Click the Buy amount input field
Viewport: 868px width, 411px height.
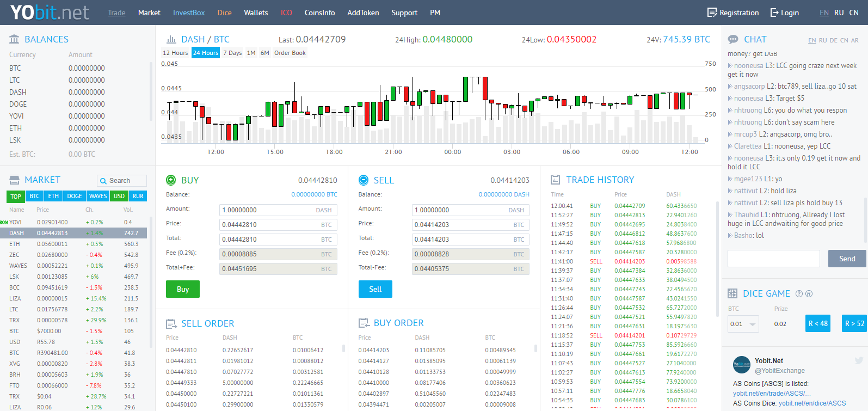pyautogui.click(x=278, y=210)
